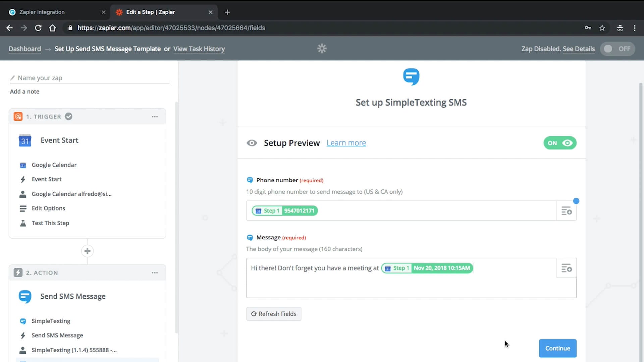Click the blue dot indicator near Phone number
Image resolution: width=644 pixels, height=362 pixels.
click(x=576, y=201)
